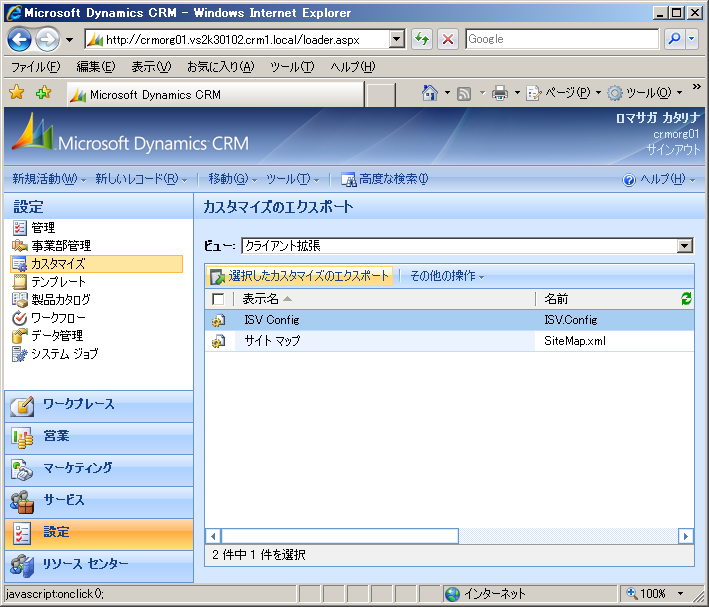
Task: Toggle the select-all checkbox in grid header
Action: click(218, 299)
